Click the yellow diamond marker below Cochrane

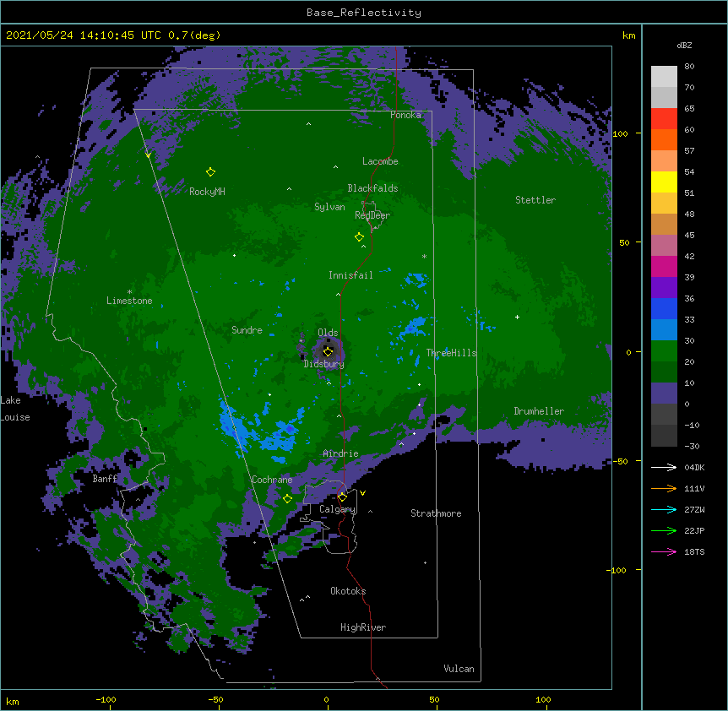287,498
